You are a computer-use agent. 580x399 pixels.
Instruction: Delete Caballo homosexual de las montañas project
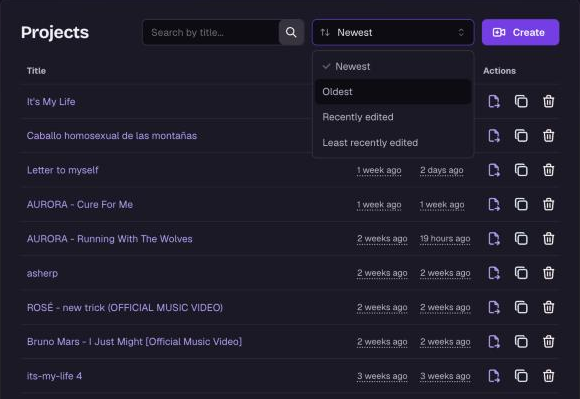549,136
